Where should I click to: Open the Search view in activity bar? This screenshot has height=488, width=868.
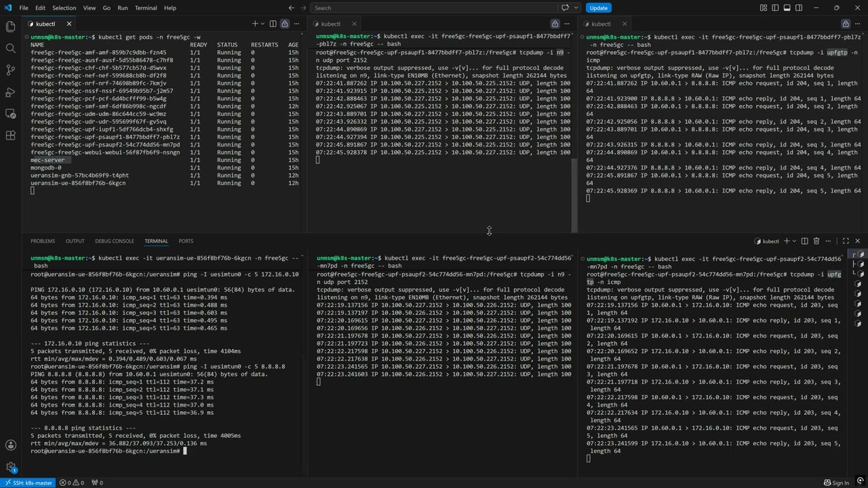point(10,48)
